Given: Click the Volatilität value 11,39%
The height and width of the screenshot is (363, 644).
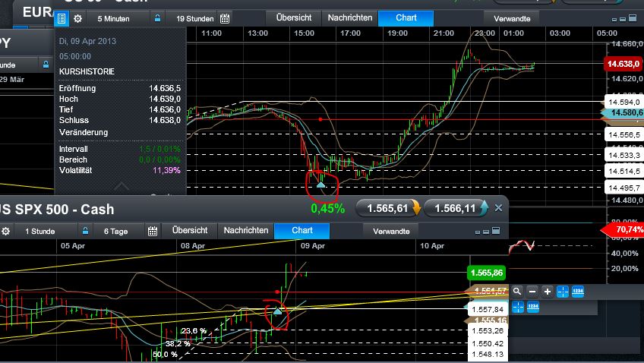Looking at the screenshot, I should pyautogui.click(x=166, y=170).
